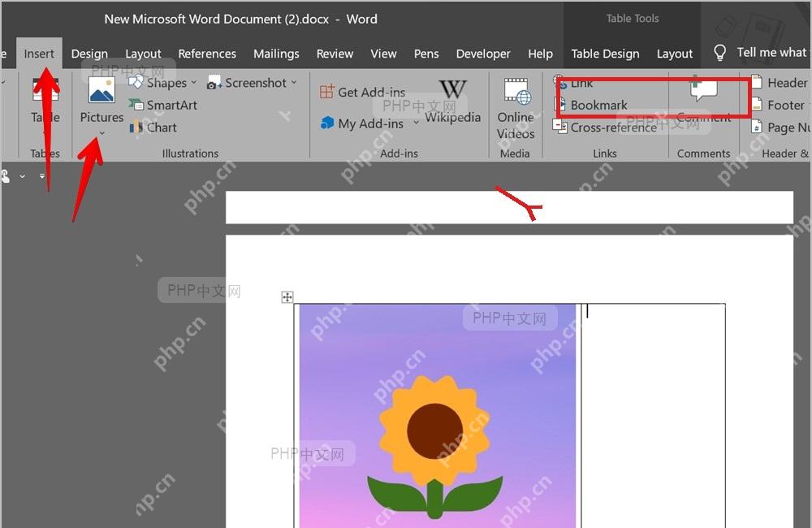Open the Developer tab
The height and width of the screenshot is (528, 812).
point(483,54)
